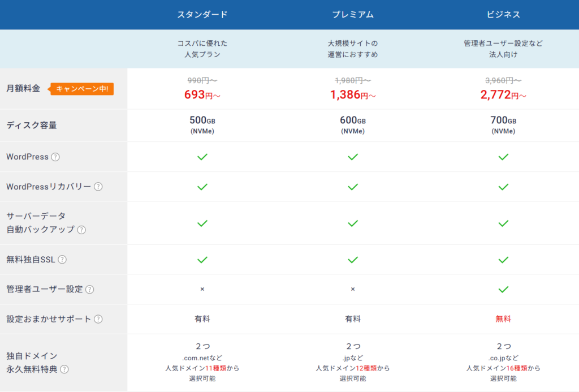The width and height of the screenshot is (579, 392).
Task: Select the ビジネス plan header
Action: click(x=503, y=15)
